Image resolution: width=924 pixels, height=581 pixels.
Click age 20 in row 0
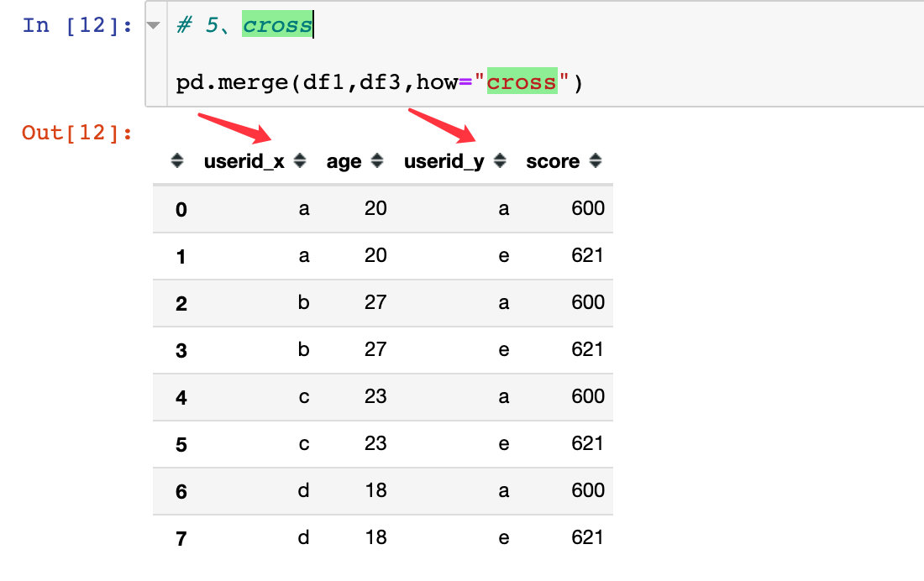(375, 208)
